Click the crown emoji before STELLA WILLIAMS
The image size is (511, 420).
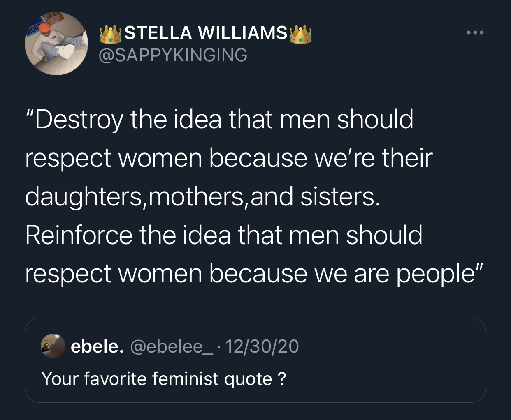pyautogui.click(x=111, y=34)
